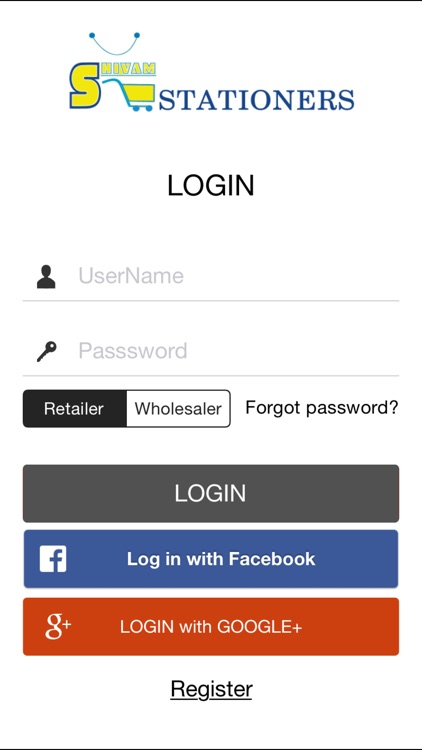This screenshot has width=422, height=750.
Task: Click the STATIONERS wordmark in the logo
Action: [x=256, y=100]
